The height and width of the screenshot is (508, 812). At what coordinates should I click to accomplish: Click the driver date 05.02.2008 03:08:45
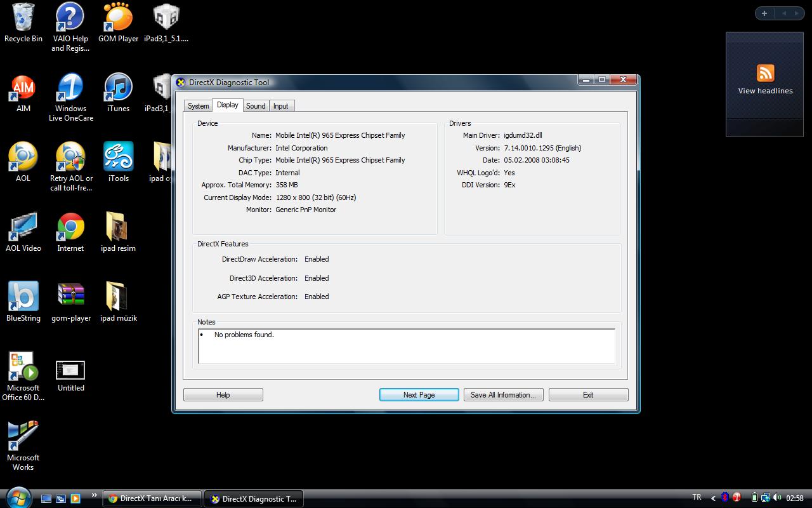click(x=537, y=160)
